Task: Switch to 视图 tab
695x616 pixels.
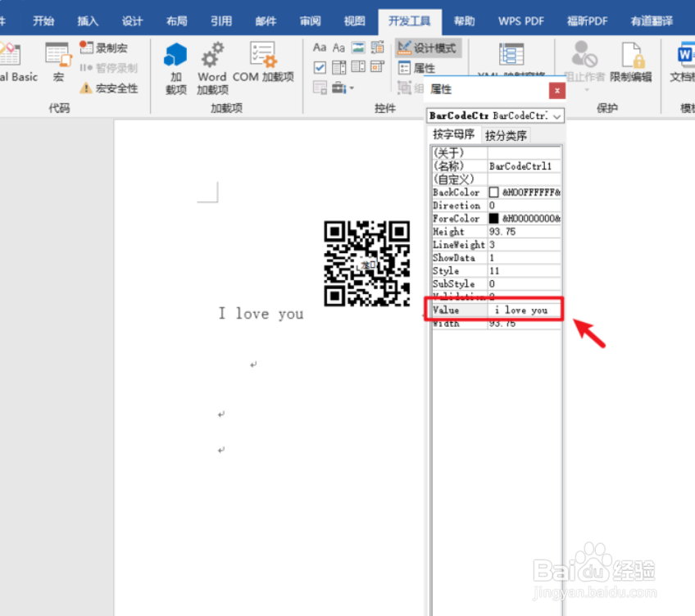Action: tap(355, 20)
